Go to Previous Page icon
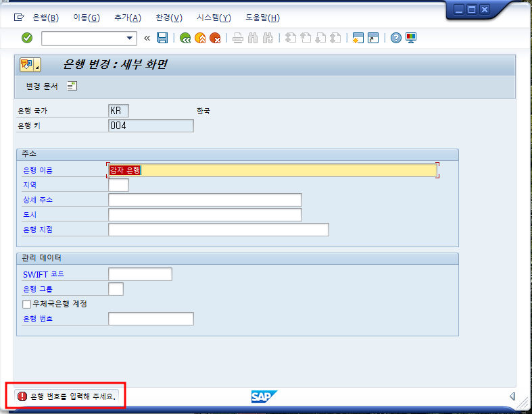532x414 pixels. [x=306, y=38]
